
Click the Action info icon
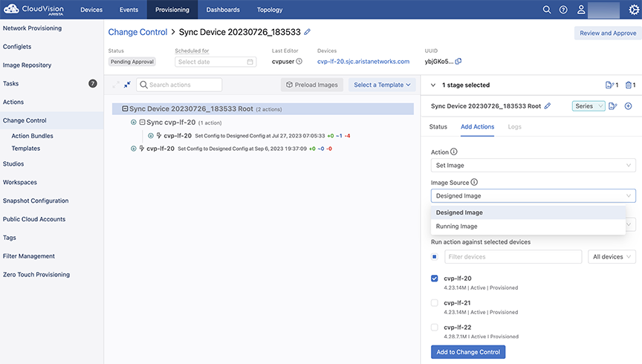coord(454,152)
